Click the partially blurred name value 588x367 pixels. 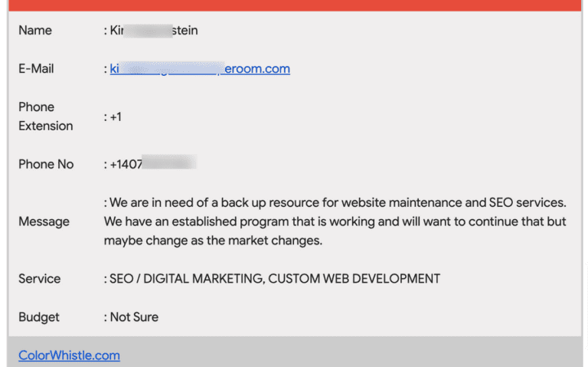click(154, 31)
